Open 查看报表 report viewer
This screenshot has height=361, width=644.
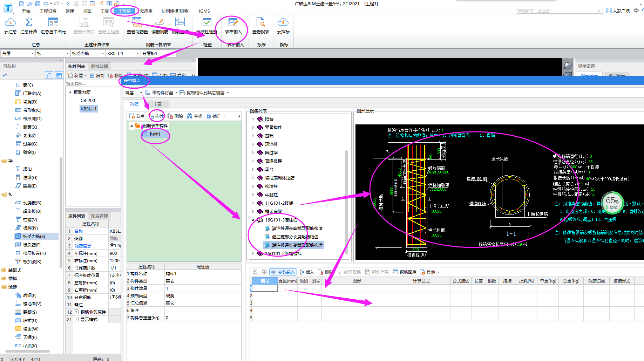coord(261,26)
